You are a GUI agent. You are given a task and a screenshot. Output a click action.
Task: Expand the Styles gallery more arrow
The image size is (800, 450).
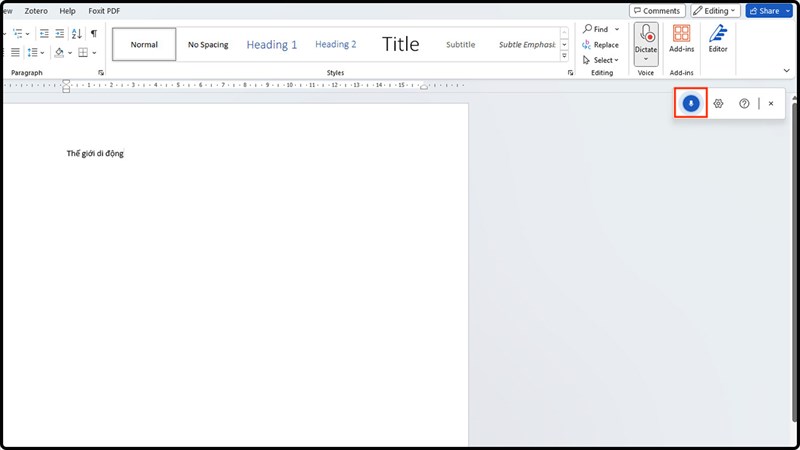click(x=564, y=56)
